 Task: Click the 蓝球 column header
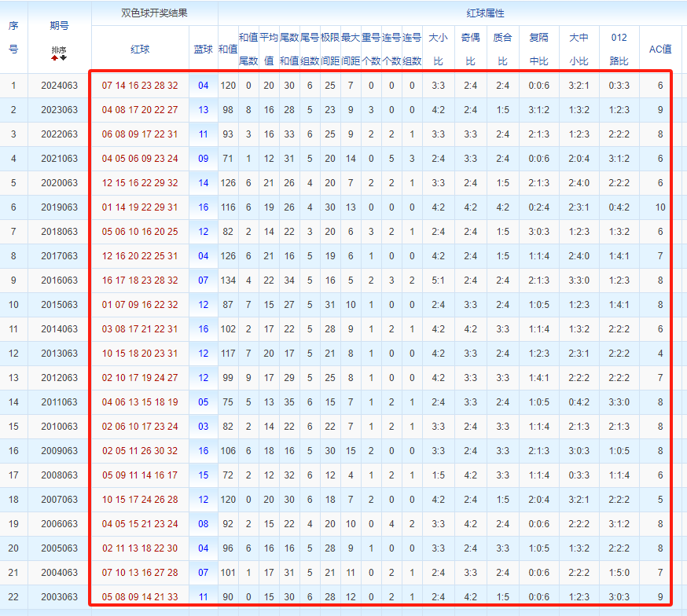204,49
